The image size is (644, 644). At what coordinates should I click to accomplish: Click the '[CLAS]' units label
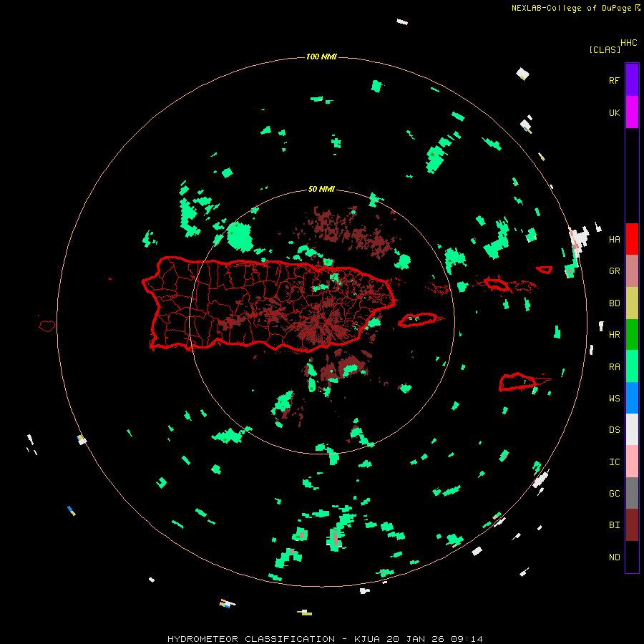click(x=605, y=49)
